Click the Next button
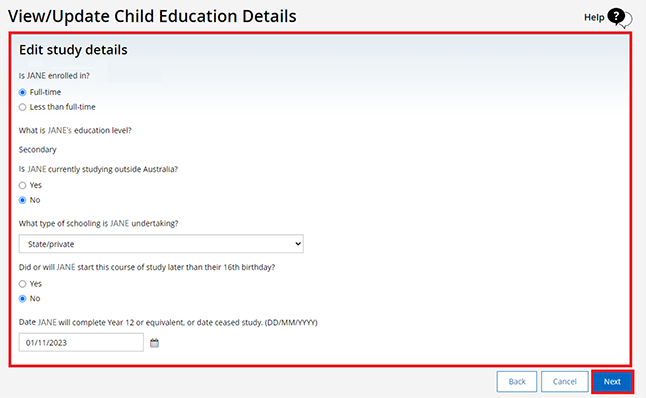This screenshot has width=646, height=398. [612, 382]
